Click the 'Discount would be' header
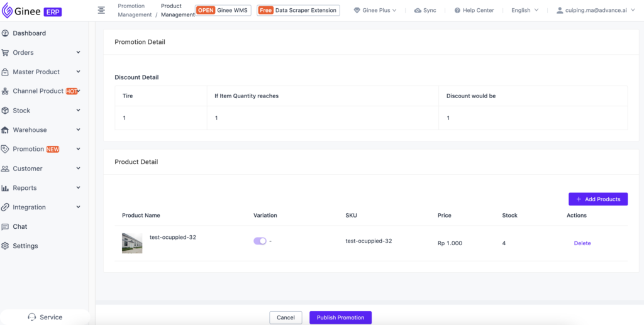The width and height of the screenshot is (644, 325). (471, 96)
